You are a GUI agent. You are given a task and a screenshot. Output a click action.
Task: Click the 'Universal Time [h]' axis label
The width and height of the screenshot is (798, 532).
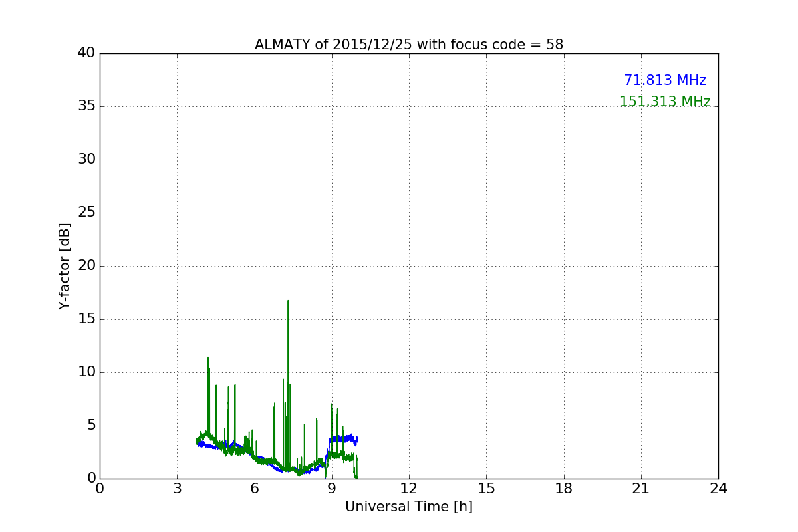pos(409,507)
